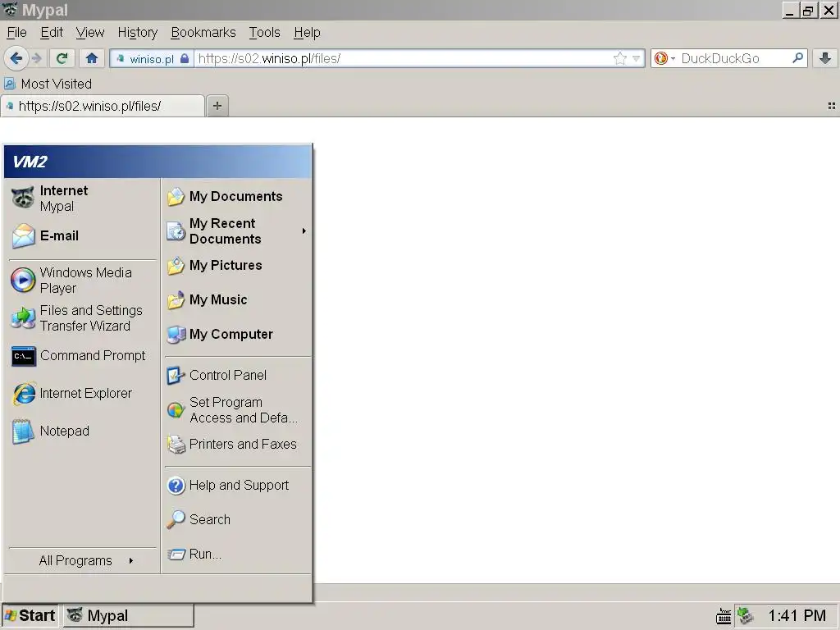Open Set Program Access and Defaults

[x=236, y=410]
